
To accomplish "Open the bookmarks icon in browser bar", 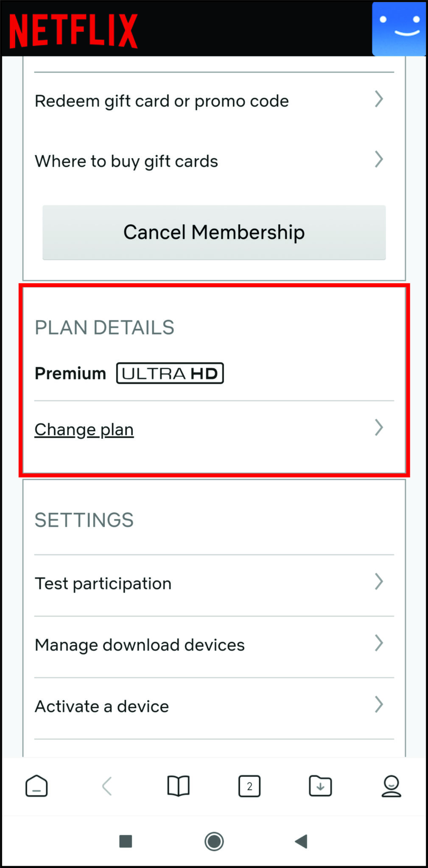I will coord(178,786).
